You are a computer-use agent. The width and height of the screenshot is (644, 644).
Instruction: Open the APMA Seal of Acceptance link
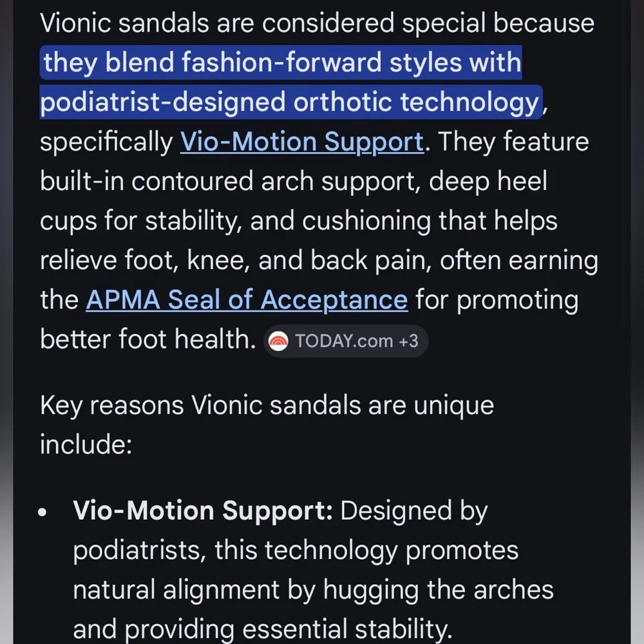point(247,300)
